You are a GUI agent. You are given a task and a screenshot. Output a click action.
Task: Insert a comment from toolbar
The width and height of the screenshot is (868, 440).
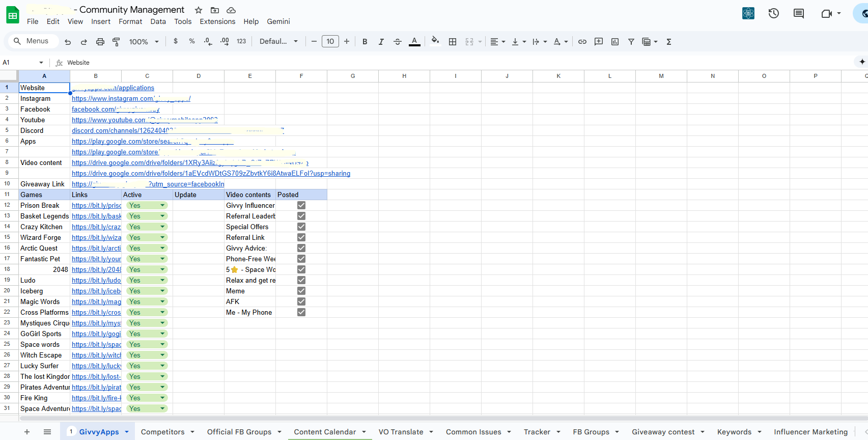(x=599, y=42)
